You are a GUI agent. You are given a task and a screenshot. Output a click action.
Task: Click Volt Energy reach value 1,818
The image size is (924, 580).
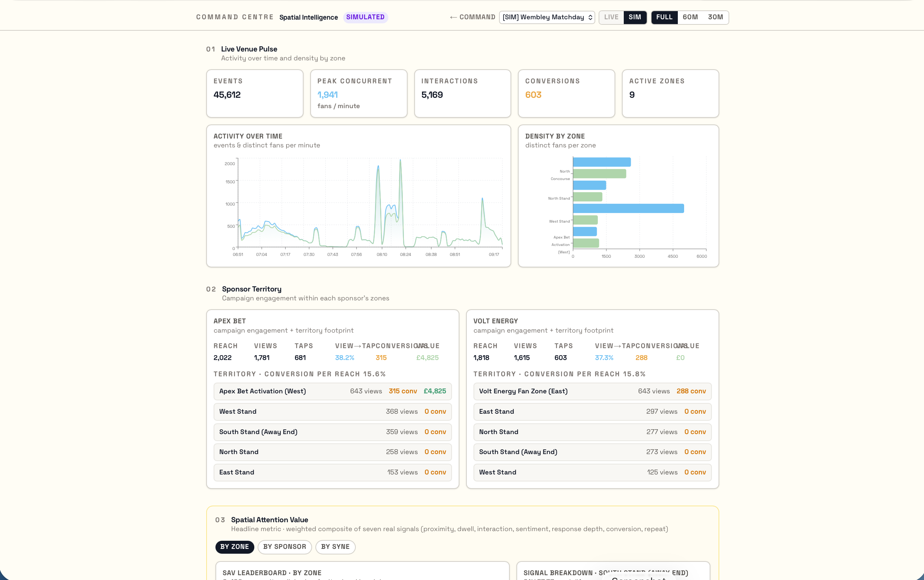[x=481, y=357]
